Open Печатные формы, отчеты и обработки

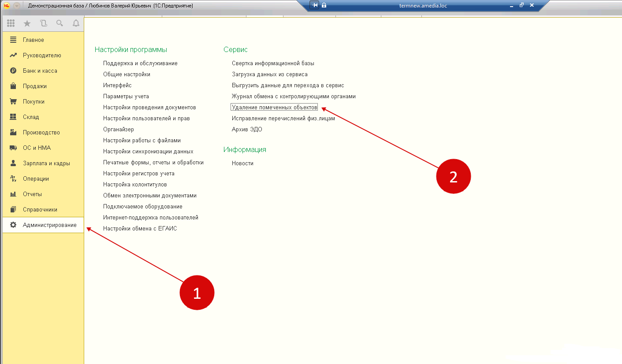coord(153,162)
